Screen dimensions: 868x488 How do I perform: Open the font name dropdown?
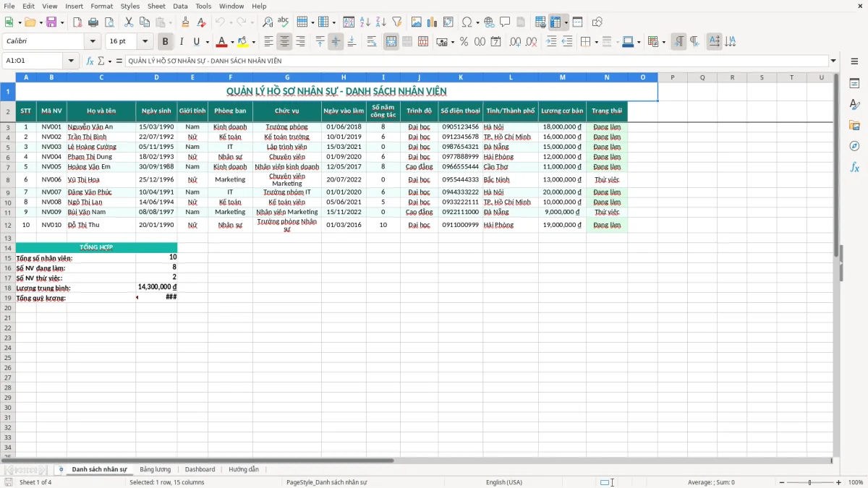tap(93, 42)
